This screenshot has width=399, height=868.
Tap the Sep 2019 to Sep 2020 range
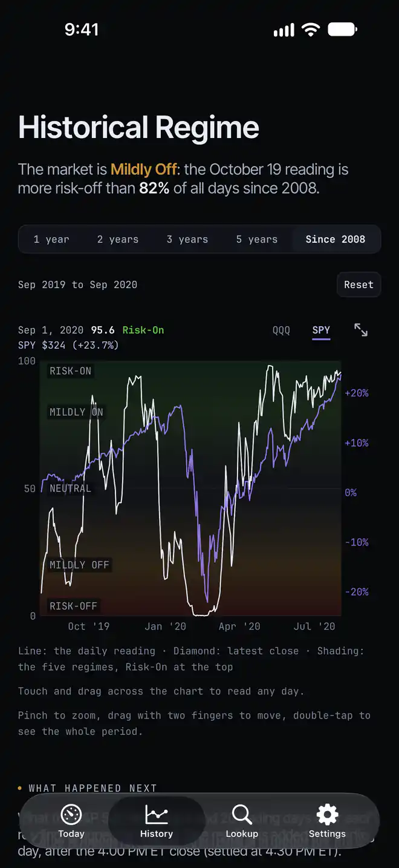click(x=78, y=284)
